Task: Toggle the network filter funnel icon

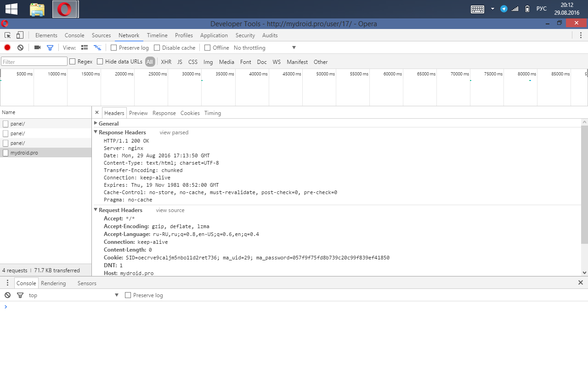Action: click(50, 47)
